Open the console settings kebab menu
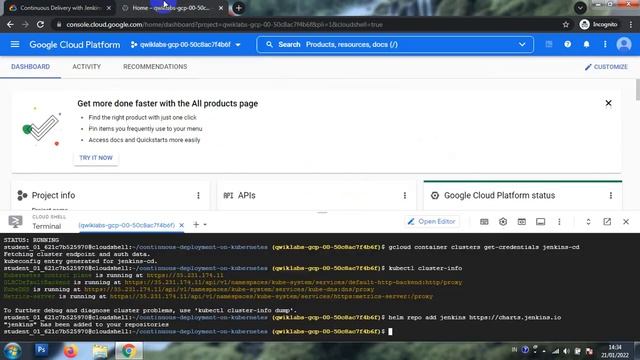 point(605,44)
